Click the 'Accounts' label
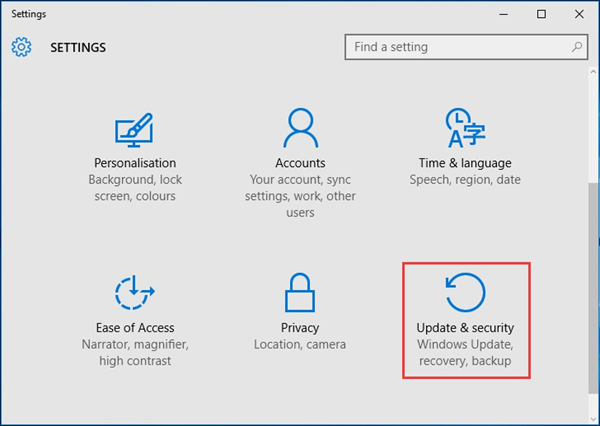 (300, 163)
